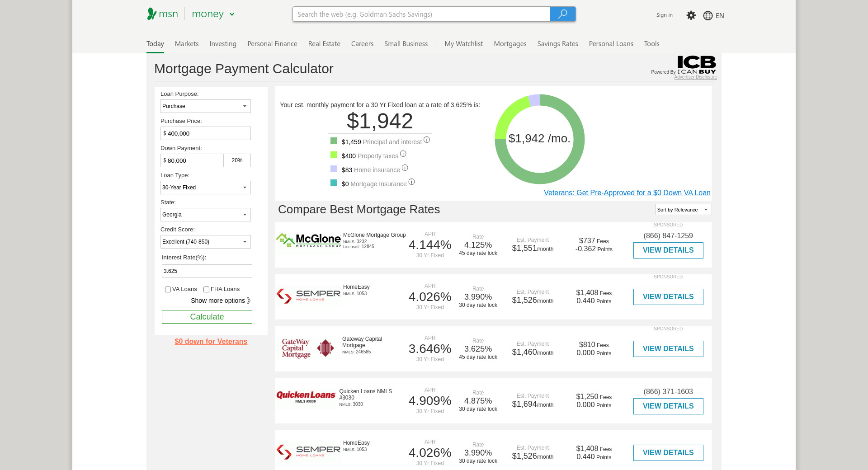Screen dimensions: 868x470
Task: Open the State dropdown showing Georgia
Action: pos(205,215)
